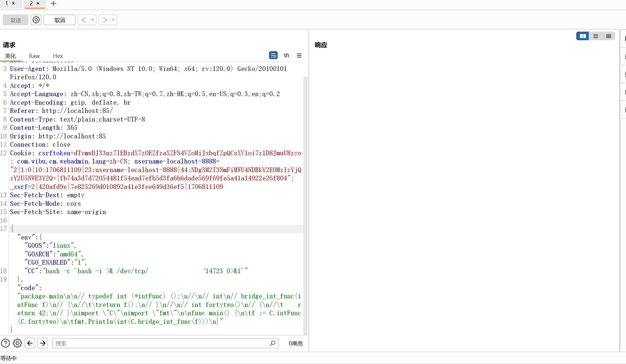This screenshot has height=364, width=626.
Task: Click the Accept-Encoding header line
Action: point(70,103)
